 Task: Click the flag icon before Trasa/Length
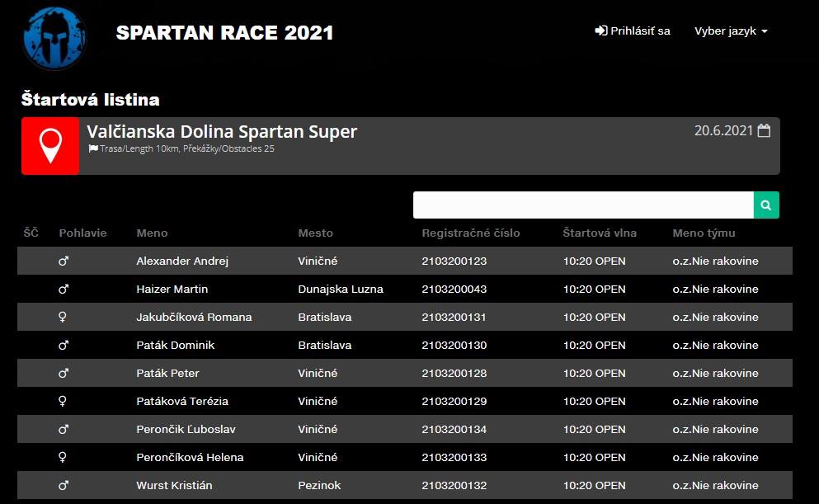tap(93, 148)
